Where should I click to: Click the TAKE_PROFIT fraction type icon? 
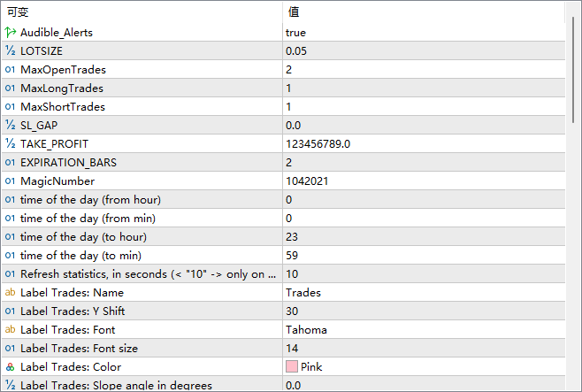(11, 143)
